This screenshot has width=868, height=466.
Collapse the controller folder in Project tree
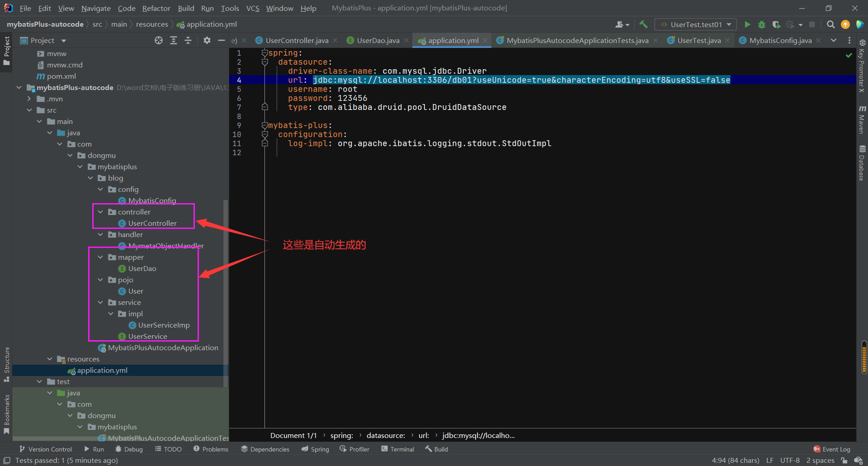point(100,211)
